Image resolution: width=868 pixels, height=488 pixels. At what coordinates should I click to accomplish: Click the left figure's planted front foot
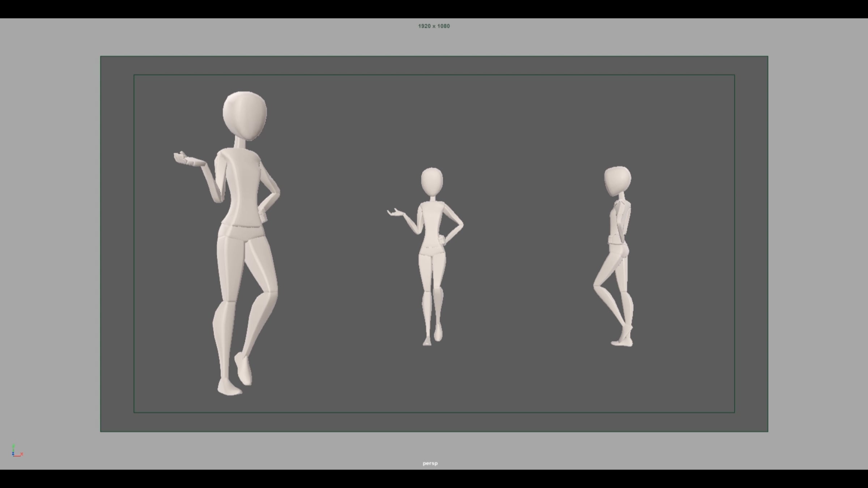pos(229,388)
